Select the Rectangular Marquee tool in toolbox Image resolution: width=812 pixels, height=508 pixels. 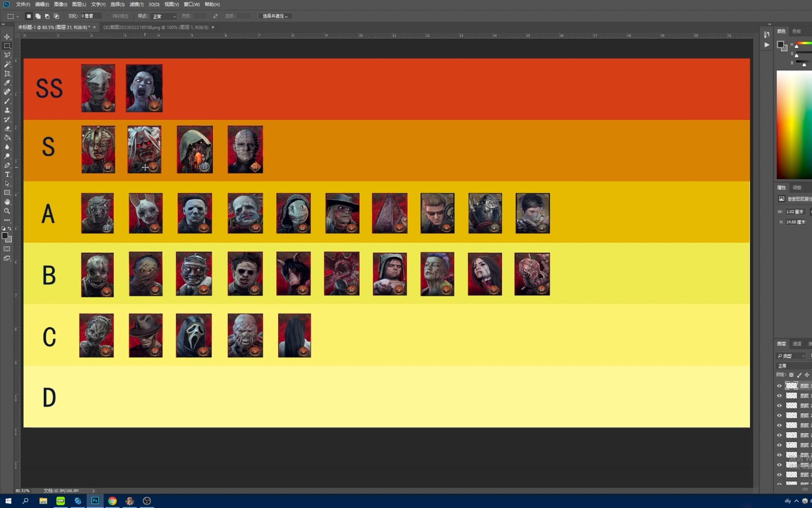point(7,46)
